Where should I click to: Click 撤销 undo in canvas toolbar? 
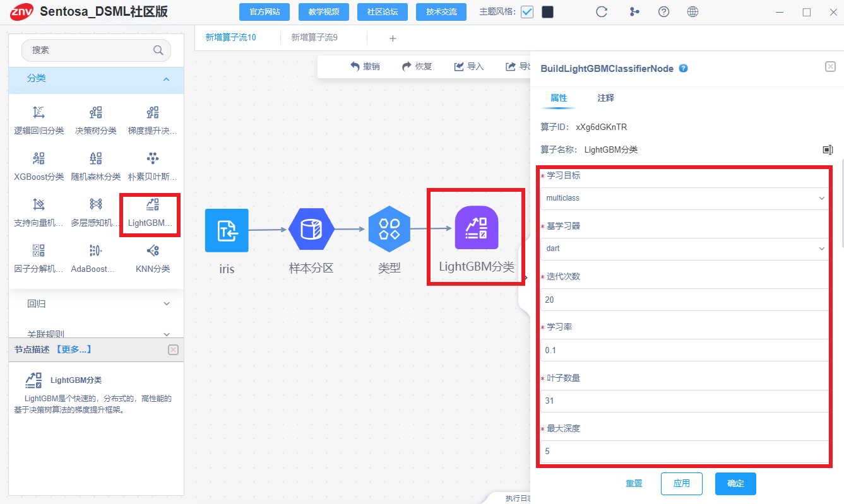click(365, 66)
